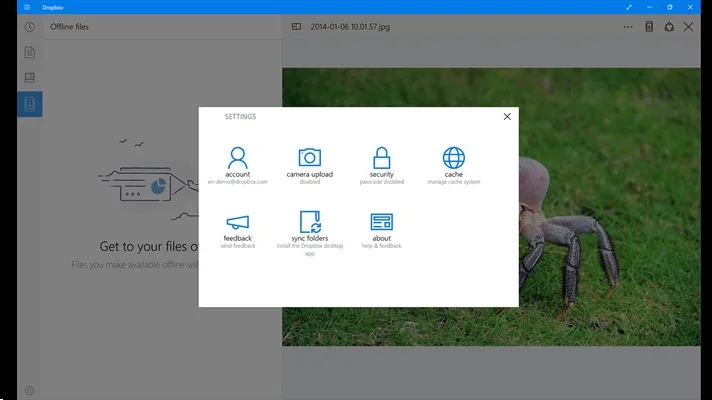
Task: Click the make-available-offline icon in the preview toolbar
Action: (648, 27)
